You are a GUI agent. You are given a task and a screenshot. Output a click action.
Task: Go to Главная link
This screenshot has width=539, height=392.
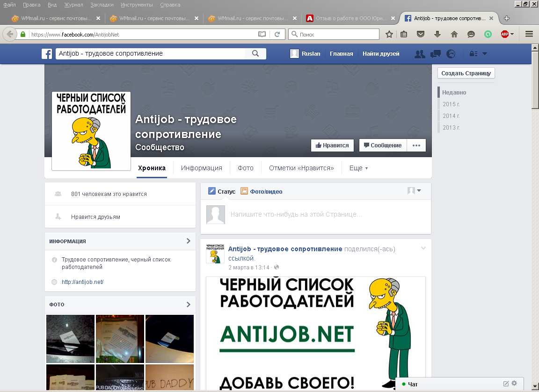342,54
